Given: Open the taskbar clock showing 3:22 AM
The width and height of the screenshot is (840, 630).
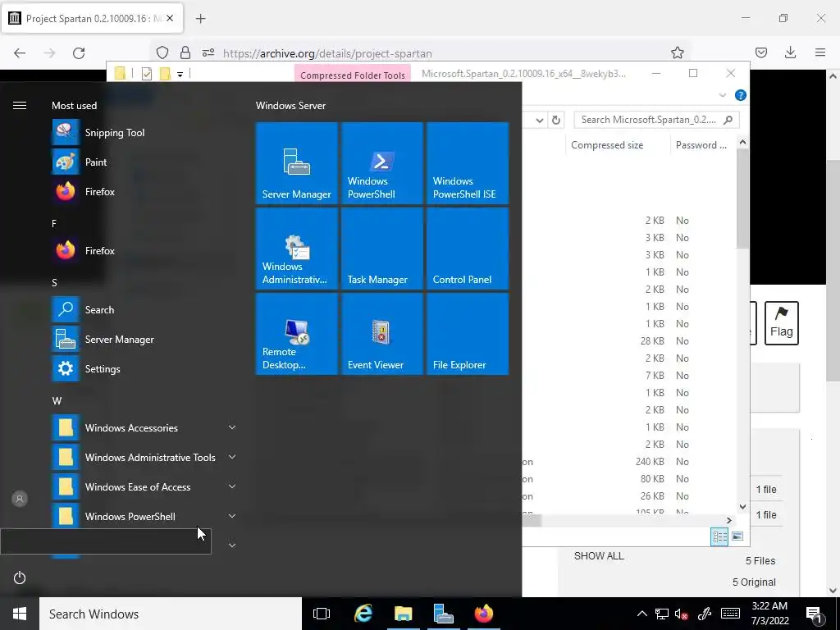Looking at the screenshot, I should coord(769,614).
